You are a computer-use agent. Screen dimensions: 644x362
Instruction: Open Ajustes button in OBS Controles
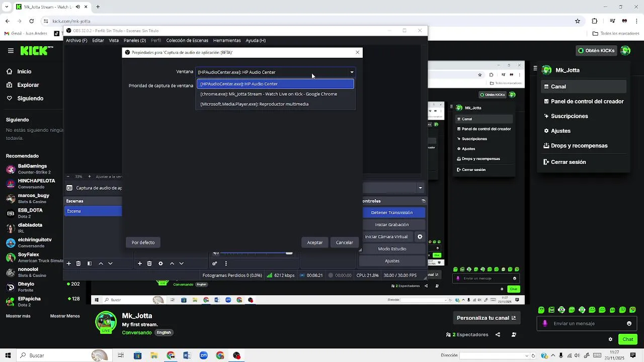pyautogui.click(x=392, y=261)
